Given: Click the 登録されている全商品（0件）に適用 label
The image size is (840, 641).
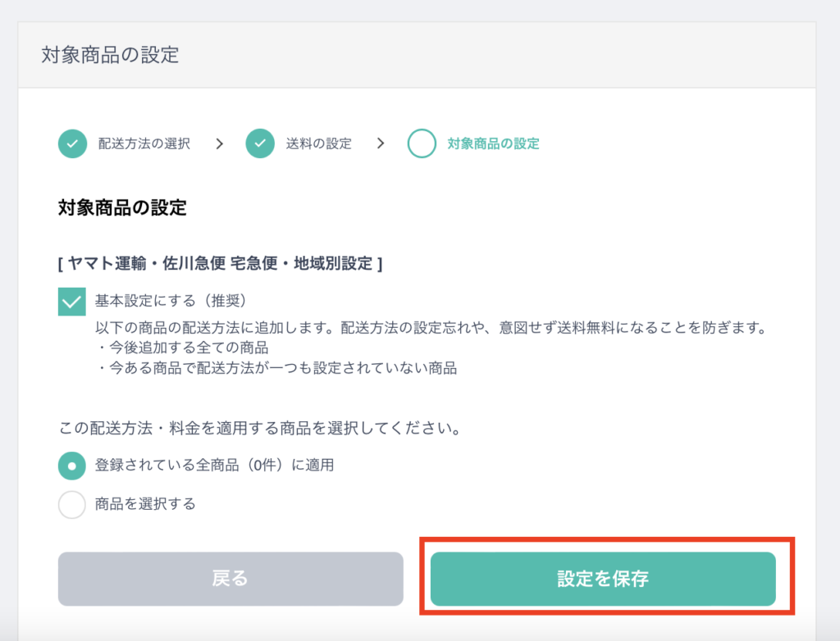Looking at the screenshot, I should pos(214,466).
